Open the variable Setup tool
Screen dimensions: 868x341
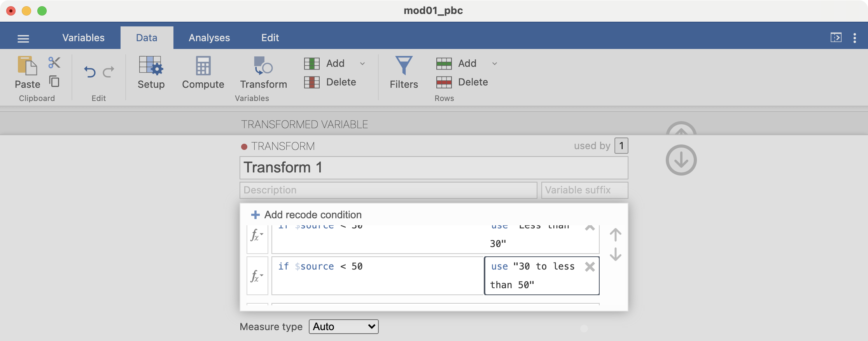tap(151, 73)
